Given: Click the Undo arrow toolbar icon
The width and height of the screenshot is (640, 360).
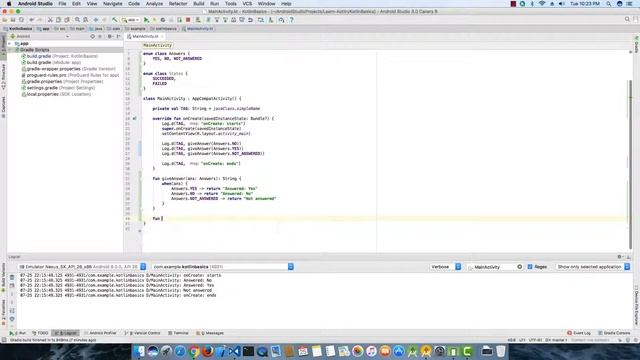Looking at the screenshot, I should (31, 20).
